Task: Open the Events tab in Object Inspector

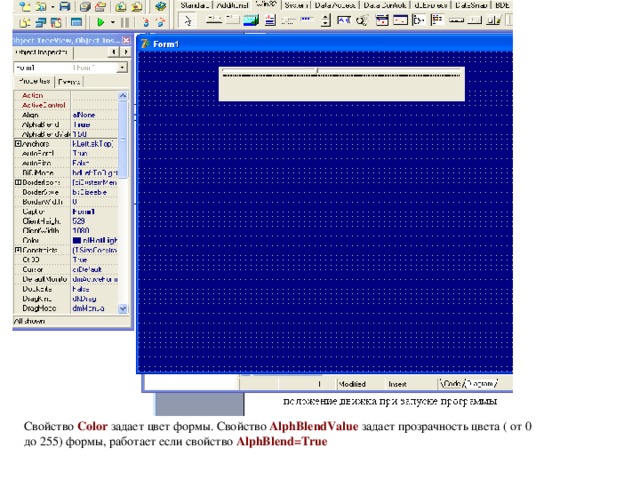Action: (x=69, y=82)
